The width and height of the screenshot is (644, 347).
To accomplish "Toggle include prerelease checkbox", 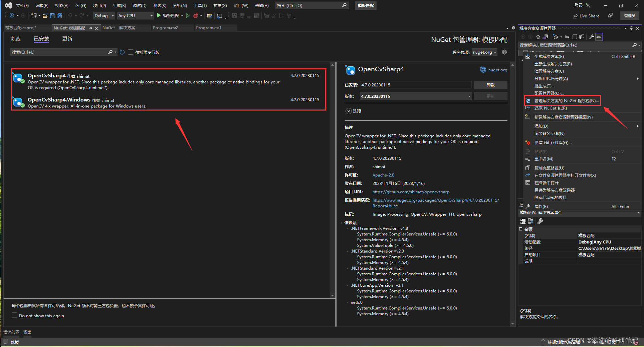I will [131, 52].
